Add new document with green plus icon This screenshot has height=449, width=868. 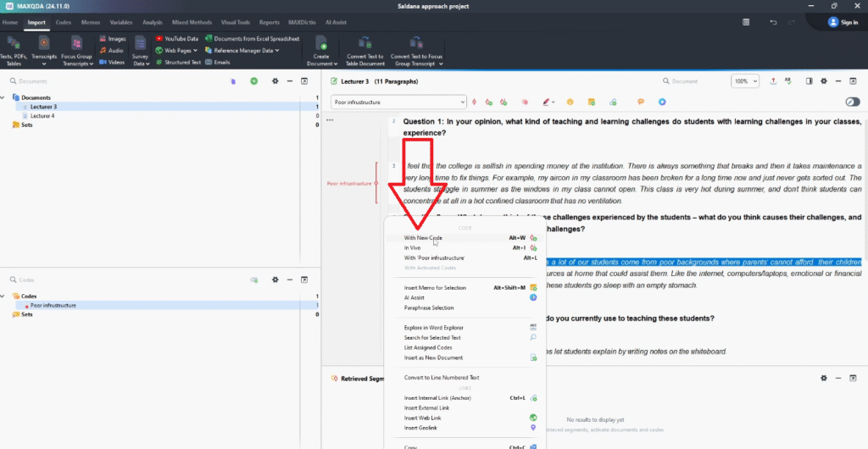pyautogui.click(x=253, y=81)
